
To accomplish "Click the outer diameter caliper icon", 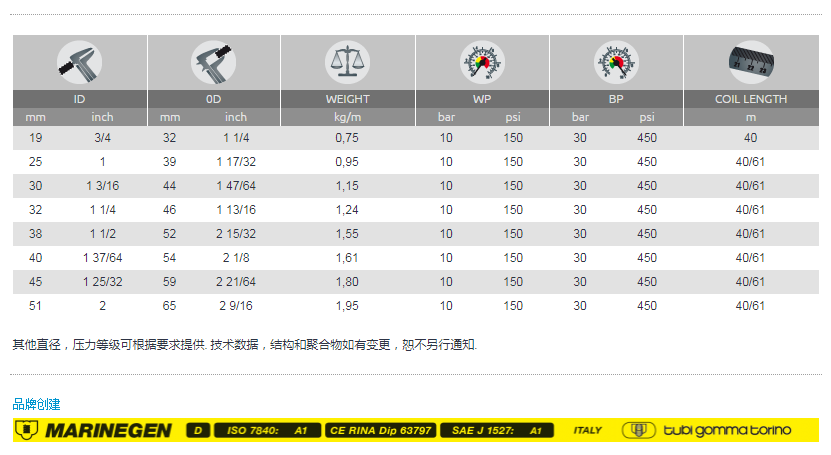I will tap(213, 62).
